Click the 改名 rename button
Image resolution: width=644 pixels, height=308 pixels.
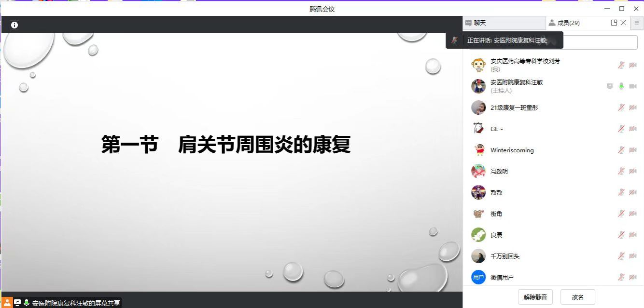577,297
